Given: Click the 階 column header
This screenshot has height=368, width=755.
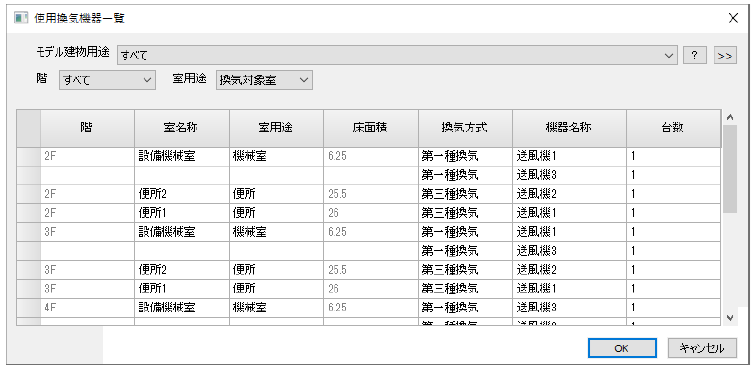Looking at the screenshot, I should tap(87, 128).
